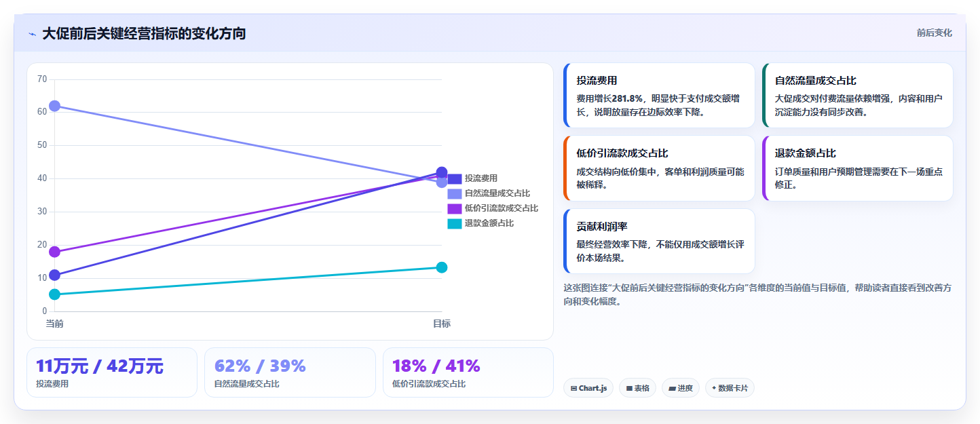Open the 贡献利润率 insight card
Image resolution: width=980 pixels, height=424 pixels.
[659, 241]
